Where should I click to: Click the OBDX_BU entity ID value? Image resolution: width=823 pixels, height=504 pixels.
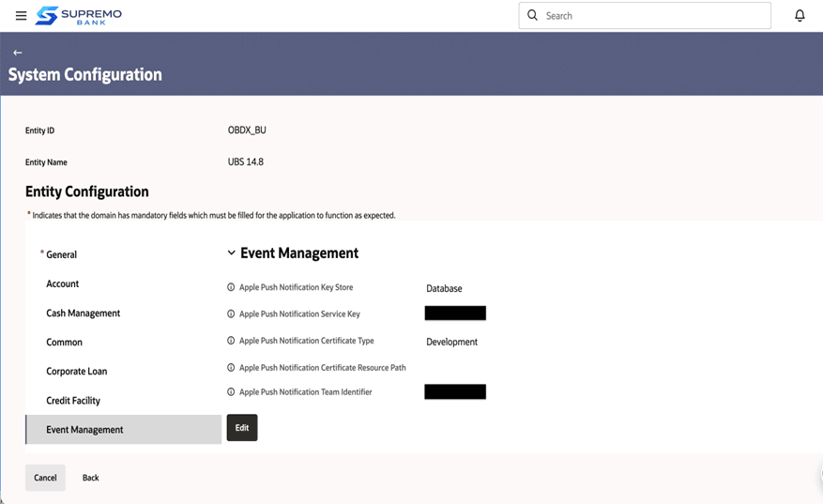[247, 130]
